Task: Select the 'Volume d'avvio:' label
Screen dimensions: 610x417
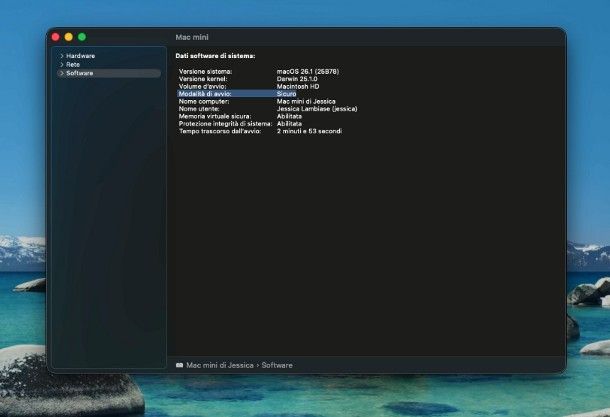Action: coord(202,86)
